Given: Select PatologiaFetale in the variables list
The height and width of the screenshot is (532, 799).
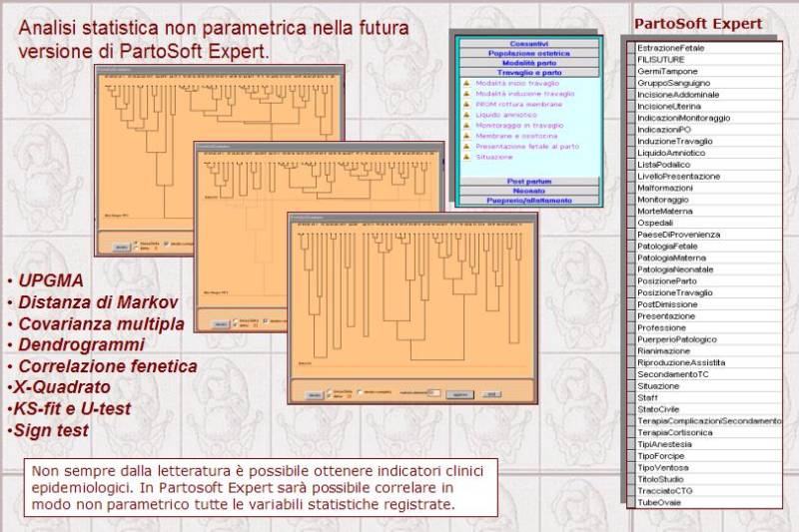Looking at the screenshot, I should [709, 247].
